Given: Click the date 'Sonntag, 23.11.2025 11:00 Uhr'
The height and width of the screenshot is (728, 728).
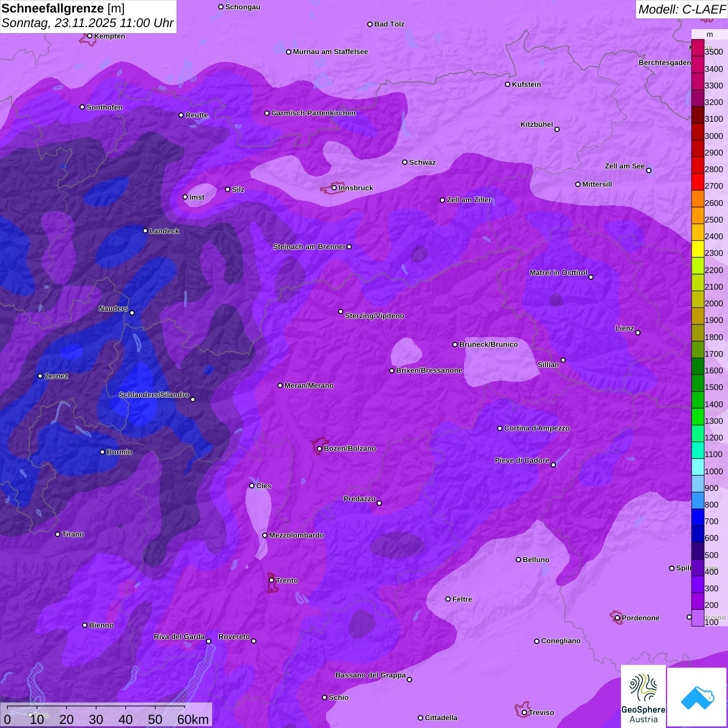Looking at the screenshot, I should (x=87, y=23).
